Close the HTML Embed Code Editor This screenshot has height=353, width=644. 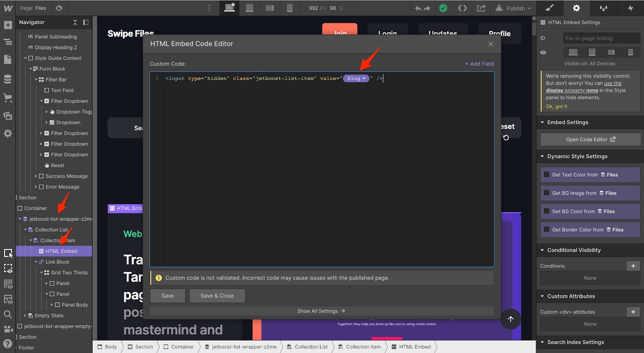(491, 44)
